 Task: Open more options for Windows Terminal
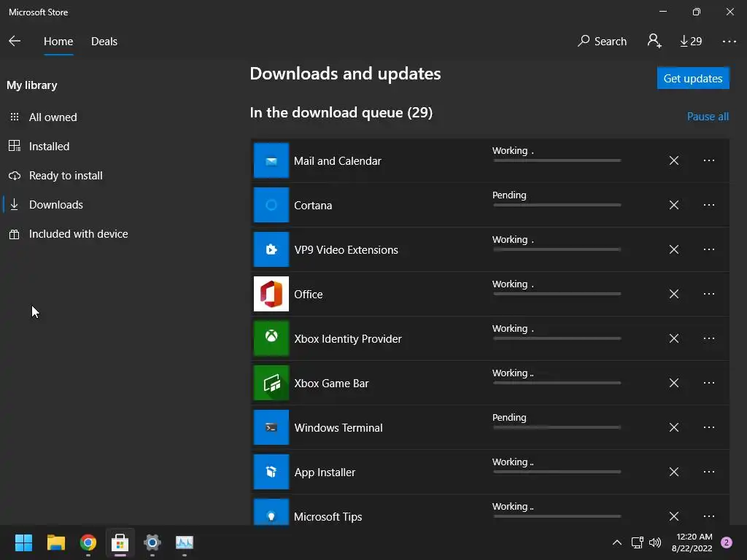pyautogui.click(x=709, y=427)
